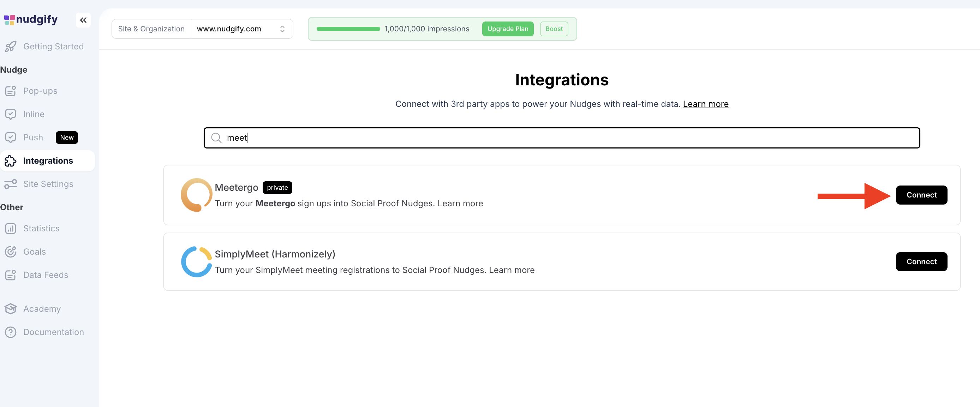Open the site selector dropdown www.nudgify.com

coord(241,29)
